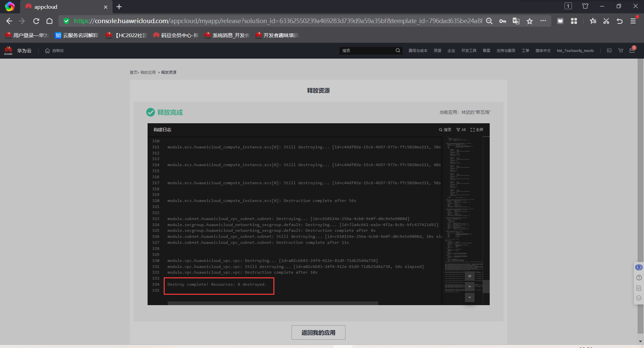Open the messages mail icon
644x348 pixels.
pyautogui.click(x=632, y=51)
